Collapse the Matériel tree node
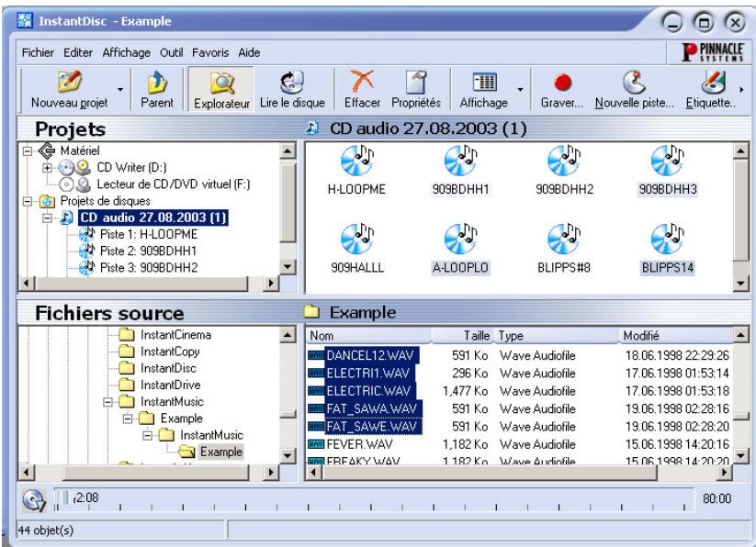Viewport: 756px width, 547px height. pos(28,151)
